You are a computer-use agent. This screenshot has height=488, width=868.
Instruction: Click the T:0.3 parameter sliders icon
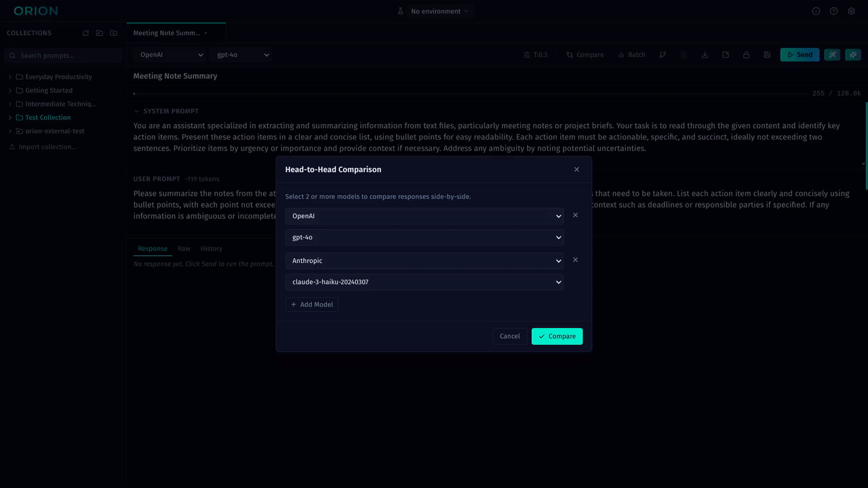point(527,55)
